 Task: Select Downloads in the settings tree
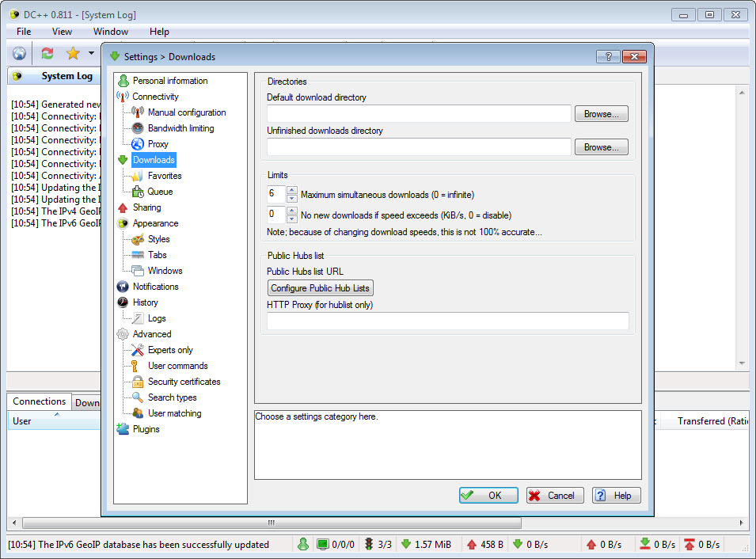(154, 160)
